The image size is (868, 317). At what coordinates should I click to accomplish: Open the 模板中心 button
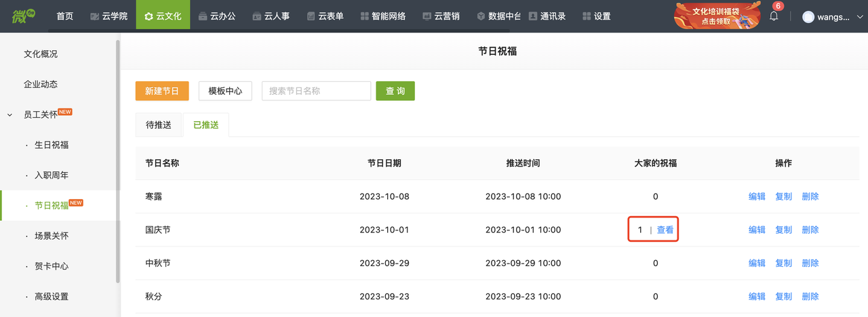[225, 91]
